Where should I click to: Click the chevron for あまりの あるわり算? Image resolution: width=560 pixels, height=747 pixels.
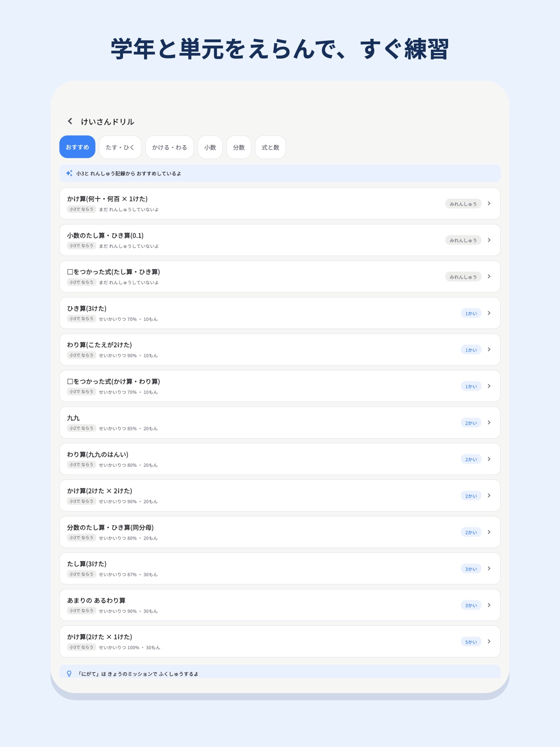489,605
